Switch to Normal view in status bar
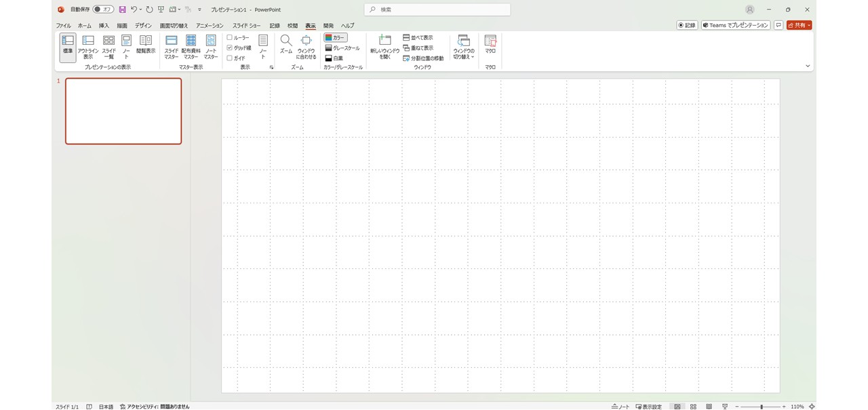Image resolution: width=868 pixels, height=410 pixels. coord(677,407)
